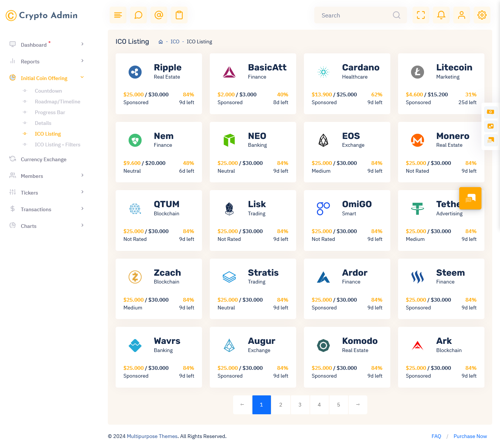Open the user profile icon
Image resolution: width=500 pixels, height=448 pixels.
point(461,15)
